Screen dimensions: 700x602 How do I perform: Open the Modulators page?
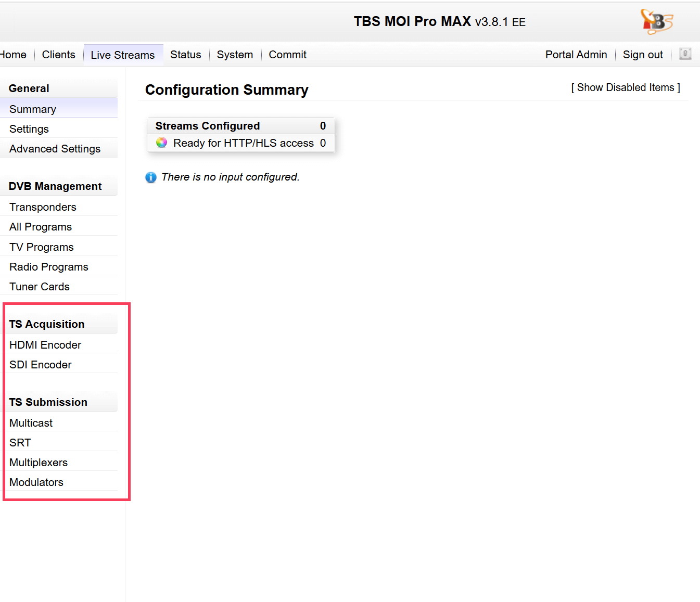[36, 482]
